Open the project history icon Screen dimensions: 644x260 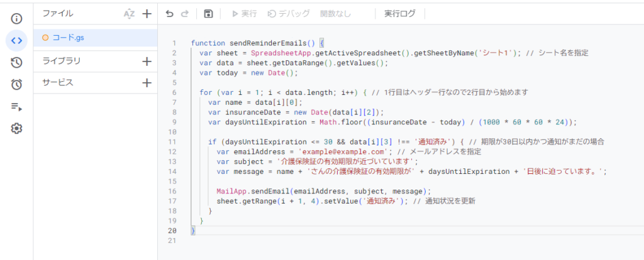(16, 62)
